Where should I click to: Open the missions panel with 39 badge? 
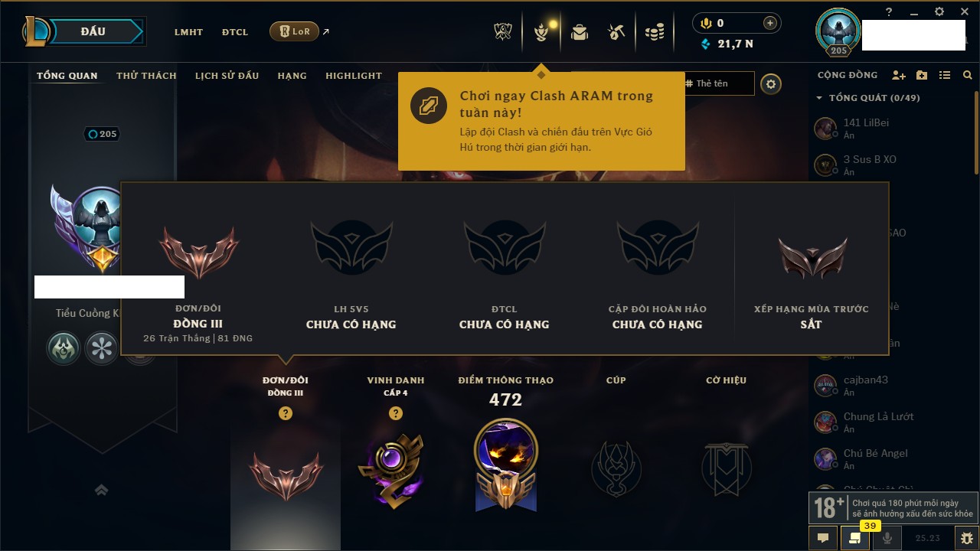coord(855,538)
